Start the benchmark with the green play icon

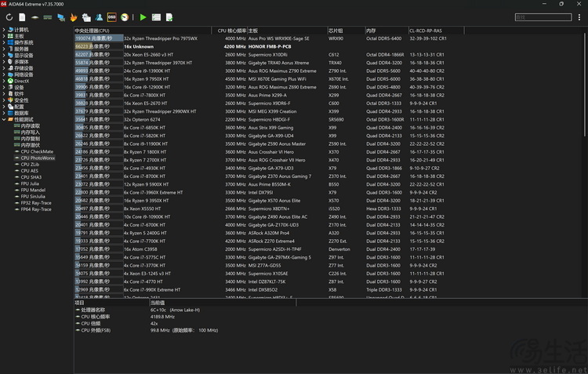[x=143, y=17]
